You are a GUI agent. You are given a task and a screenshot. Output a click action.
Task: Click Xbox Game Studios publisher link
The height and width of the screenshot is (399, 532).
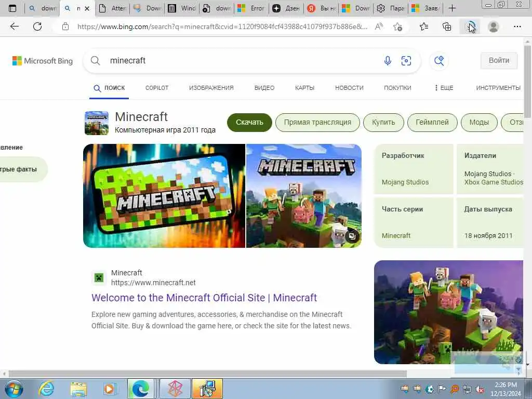click(x=494, y=182)
